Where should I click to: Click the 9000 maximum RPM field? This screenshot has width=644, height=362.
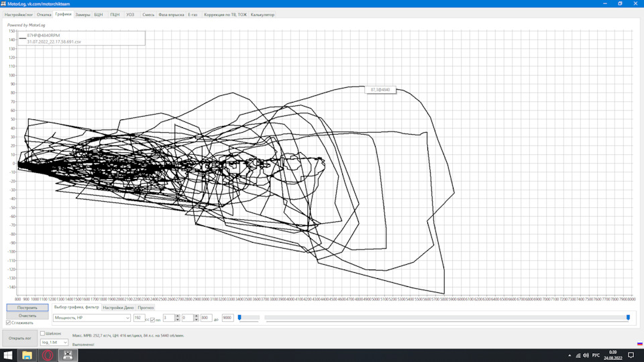tap(227, 318)
